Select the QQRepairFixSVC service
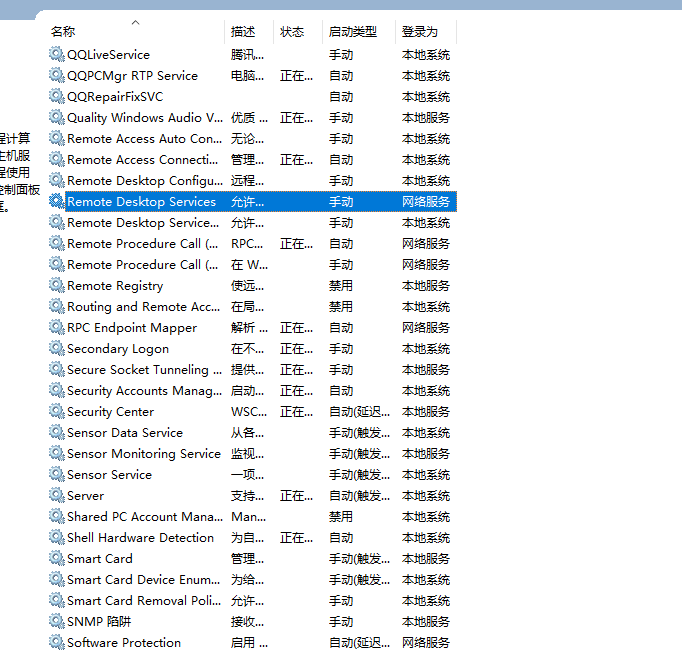This screenshot has width=682, height=653. point(114,97)
